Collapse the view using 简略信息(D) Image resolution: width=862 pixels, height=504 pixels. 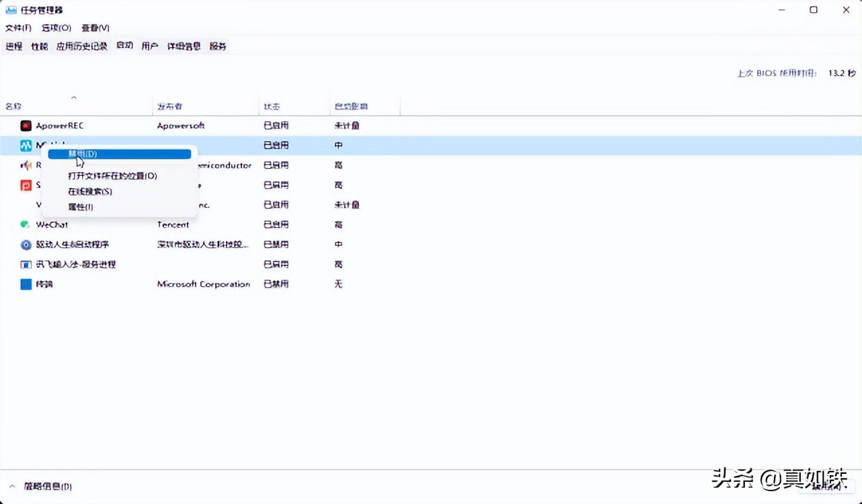[48, 487]
